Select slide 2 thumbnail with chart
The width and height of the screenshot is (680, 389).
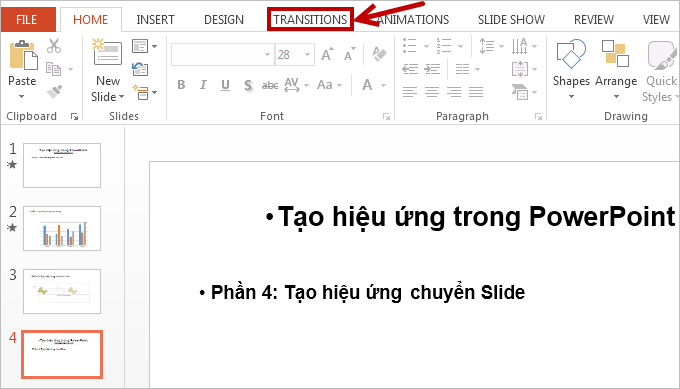(62, 228)
